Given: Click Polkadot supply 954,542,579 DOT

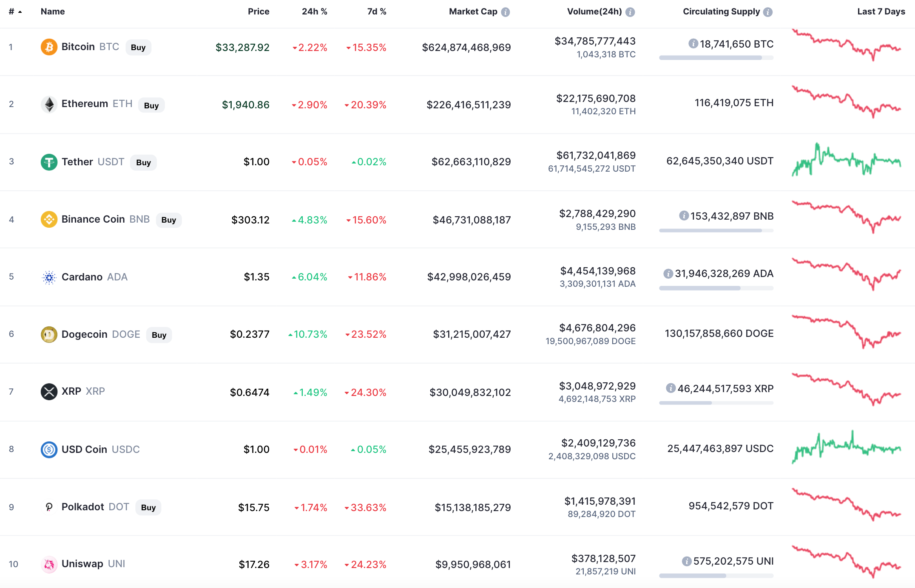Looking at the screenshot, I should tap(731, 506).
